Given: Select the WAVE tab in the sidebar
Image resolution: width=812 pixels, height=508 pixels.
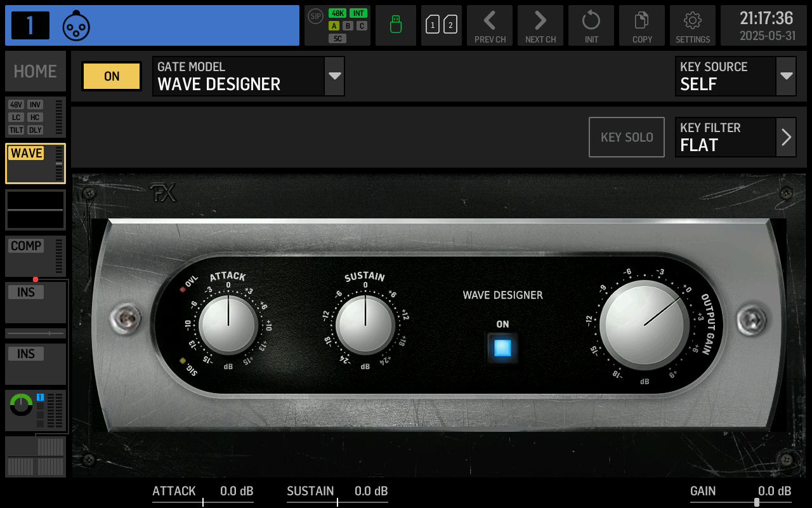Looking at the screenshot, I should [x=26, y=152].
